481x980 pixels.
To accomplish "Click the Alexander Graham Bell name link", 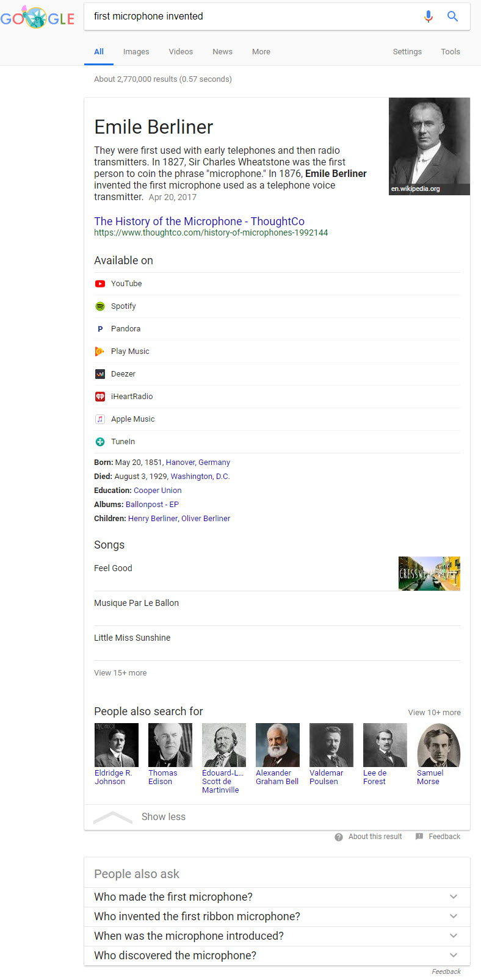I will coord(277,777).
